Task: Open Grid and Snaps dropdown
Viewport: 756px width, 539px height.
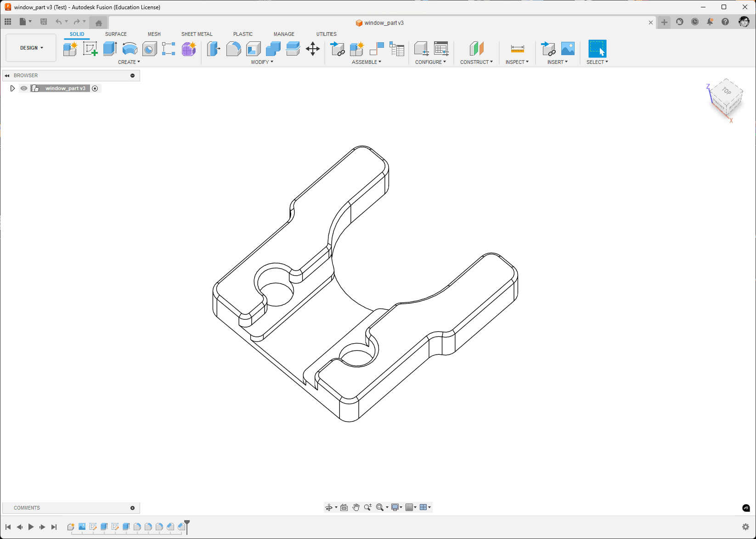Action: 411,507
